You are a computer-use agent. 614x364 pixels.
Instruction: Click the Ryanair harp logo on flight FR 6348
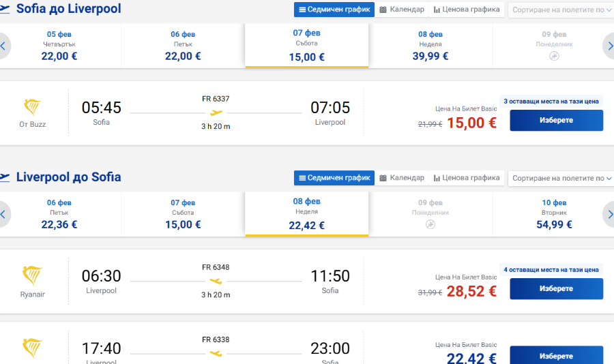click(32, 275)
